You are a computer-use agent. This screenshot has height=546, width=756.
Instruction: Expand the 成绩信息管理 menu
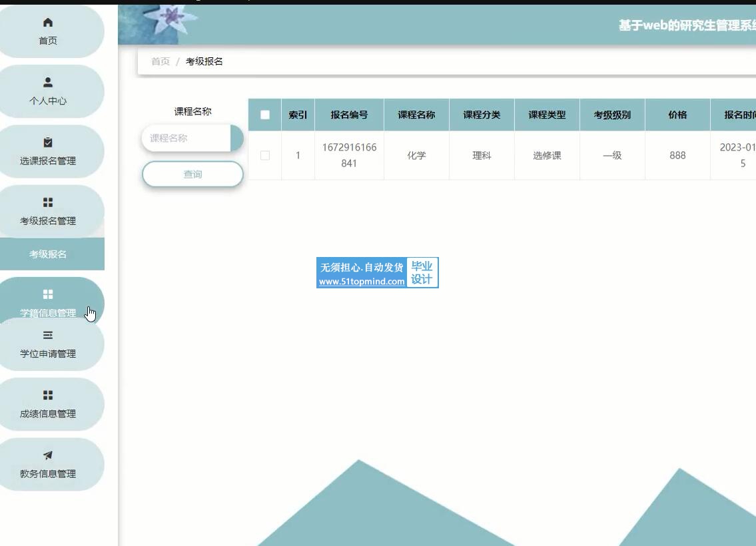(x=48, y=413)
